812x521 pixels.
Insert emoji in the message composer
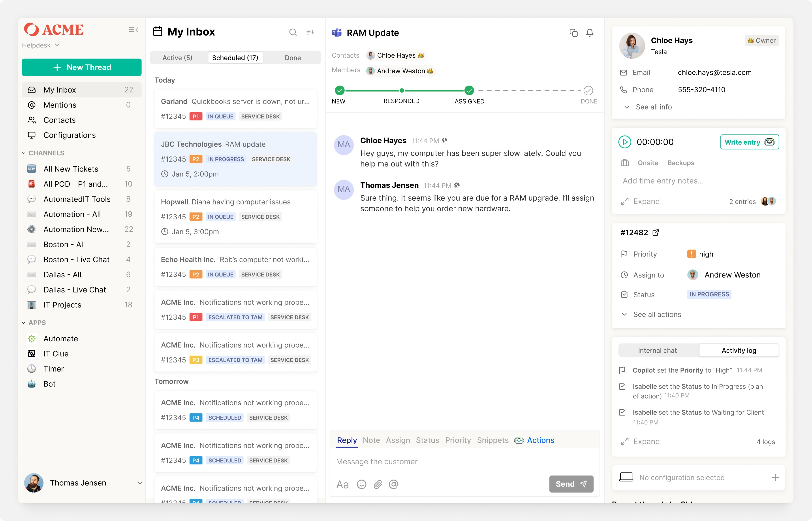361,484
